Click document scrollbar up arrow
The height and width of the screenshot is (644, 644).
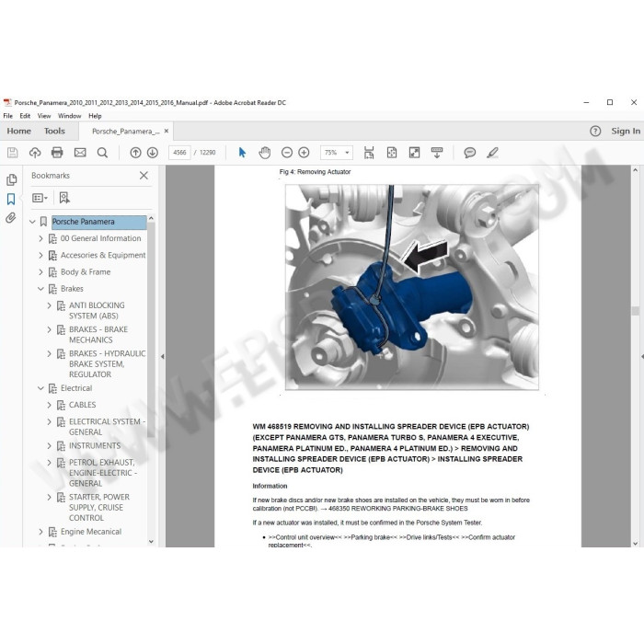coord(635,170)
